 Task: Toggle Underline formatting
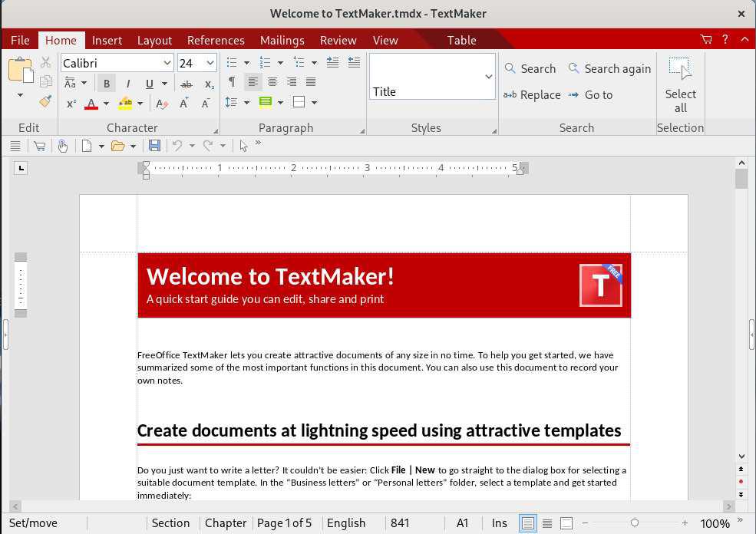[150, 84]
